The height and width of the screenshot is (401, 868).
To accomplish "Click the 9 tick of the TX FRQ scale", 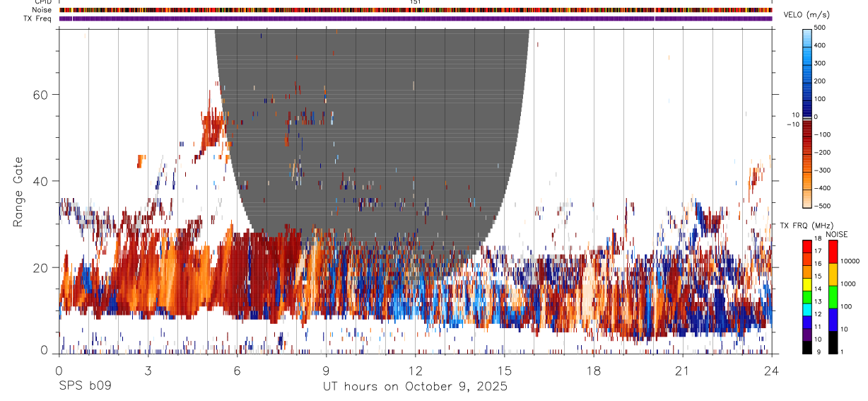I will [x=818, y=351].
